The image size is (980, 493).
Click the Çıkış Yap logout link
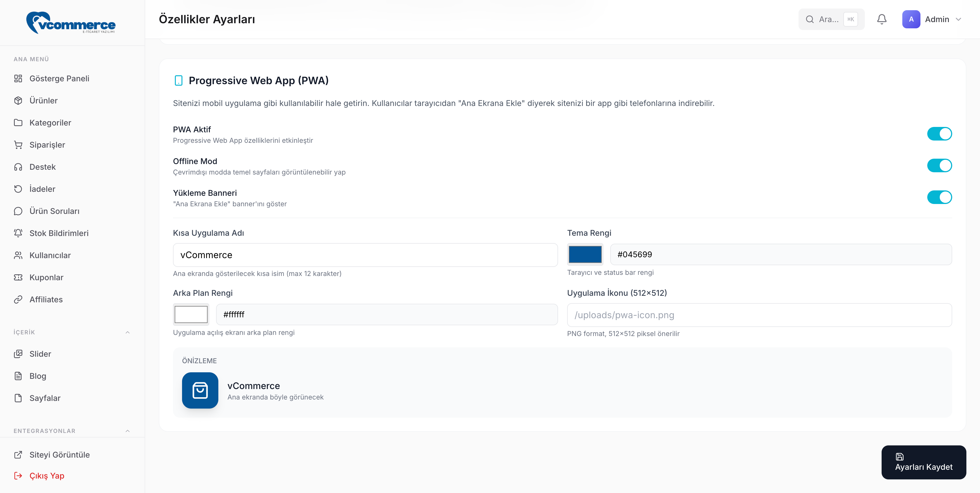(x=47, y=476)
